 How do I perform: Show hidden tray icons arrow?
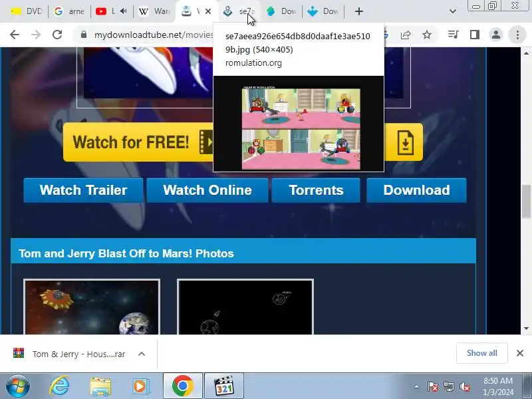[x=417, y=386]
